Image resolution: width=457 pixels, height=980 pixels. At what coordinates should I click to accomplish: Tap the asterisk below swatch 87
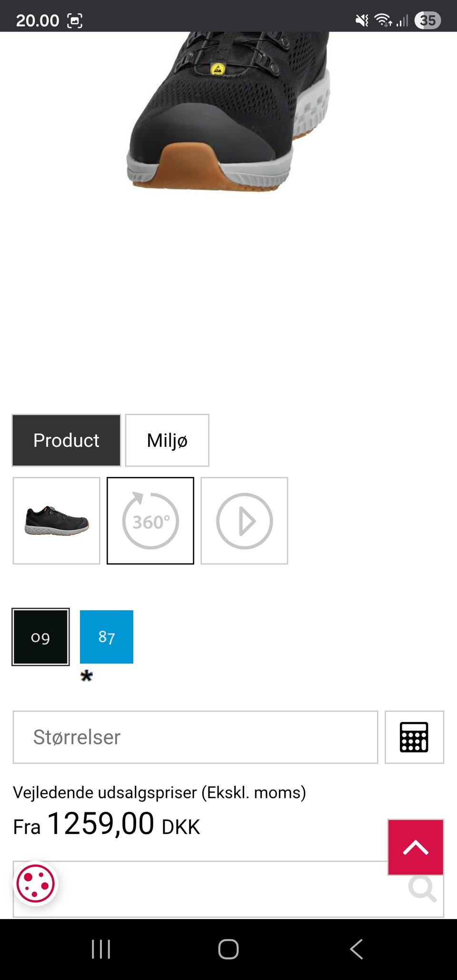click(x=87, y=676)
